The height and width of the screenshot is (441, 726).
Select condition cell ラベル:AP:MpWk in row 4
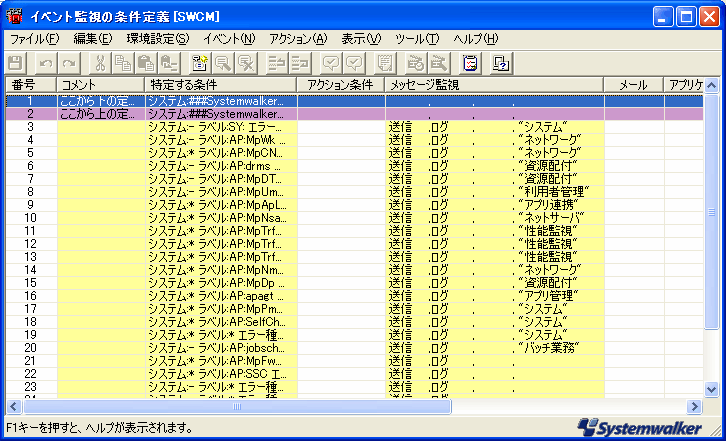(x=221, y=140)
